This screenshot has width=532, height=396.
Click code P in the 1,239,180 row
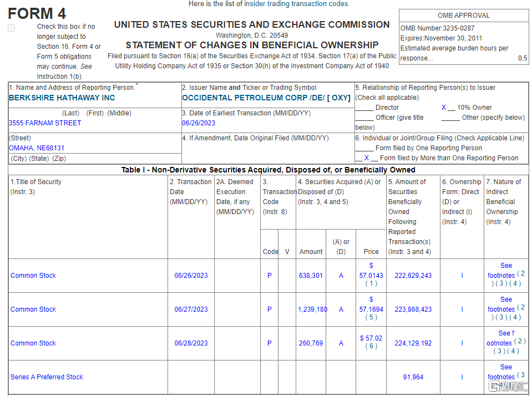(x=270, y=309)
